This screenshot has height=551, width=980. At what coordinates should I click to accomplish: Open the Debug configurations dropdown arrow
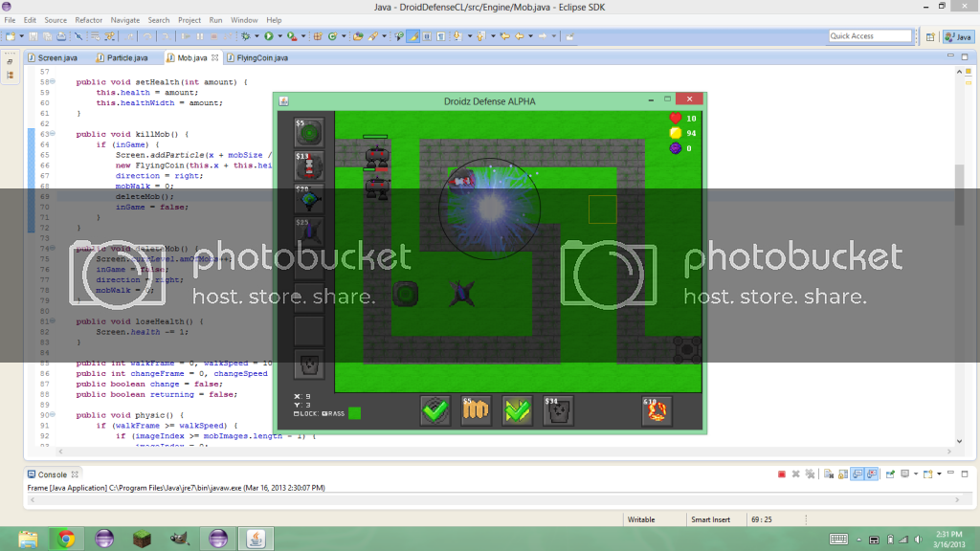[x=256, y=36]
